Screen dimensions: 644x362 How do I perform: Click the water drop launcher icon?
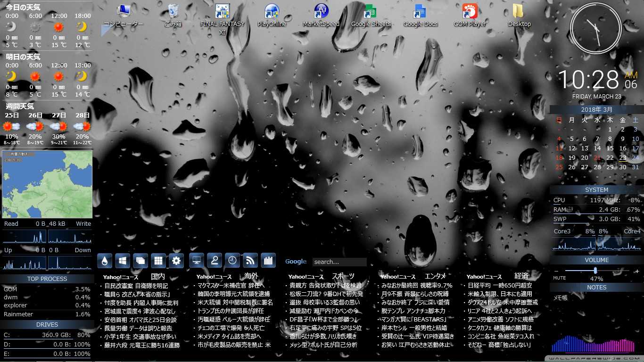(x=105, y=260)
